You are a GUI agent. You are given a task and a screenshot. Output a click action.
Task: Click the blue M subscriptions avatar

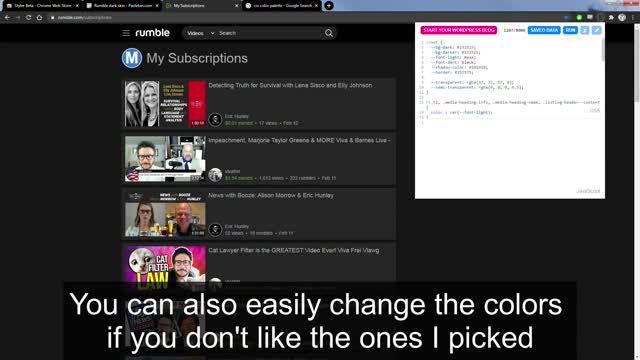coord(132,58)
